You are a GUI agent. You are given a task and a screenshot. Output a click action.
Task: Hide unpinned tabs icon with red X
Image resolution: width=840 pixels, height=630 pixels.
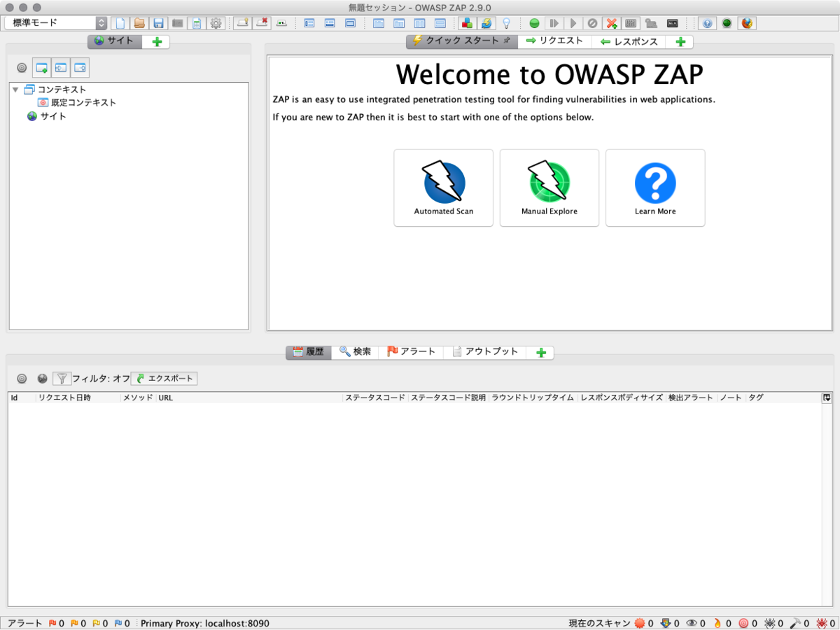pos(262,23)
